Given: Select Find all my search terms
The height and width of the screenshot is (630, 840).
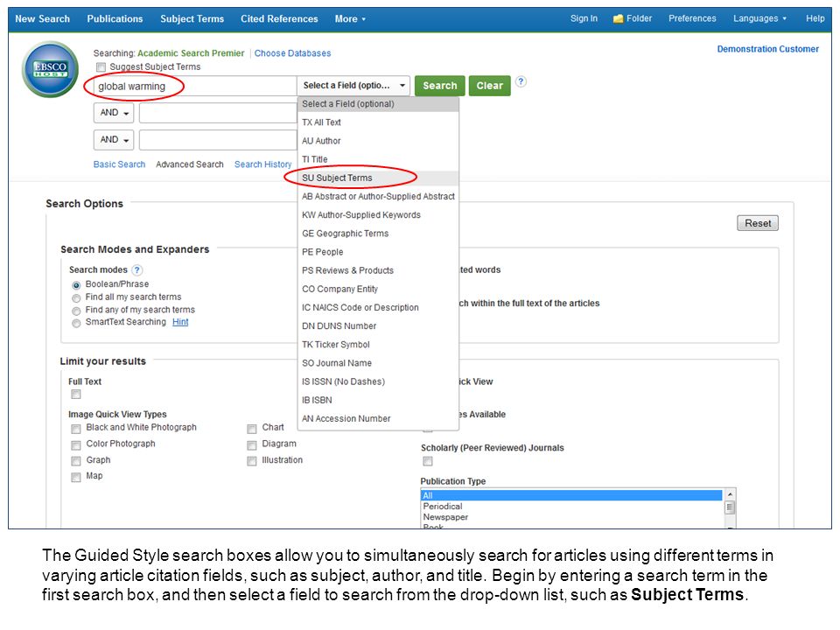Looking at the screenshot, I should click(76, 297).
